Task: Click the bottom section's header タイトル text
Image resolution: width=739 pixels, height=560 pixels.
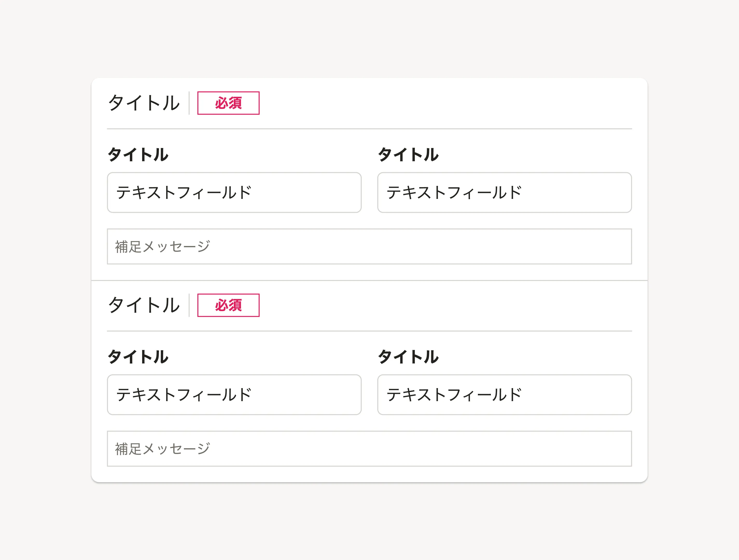Action: click(x=144, y=305)
